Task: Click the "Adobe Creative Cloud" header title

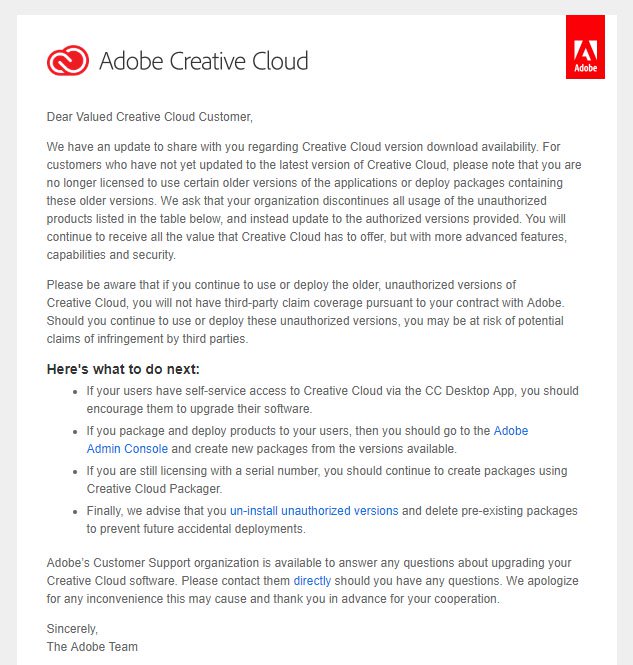Action: click(203, 61)
